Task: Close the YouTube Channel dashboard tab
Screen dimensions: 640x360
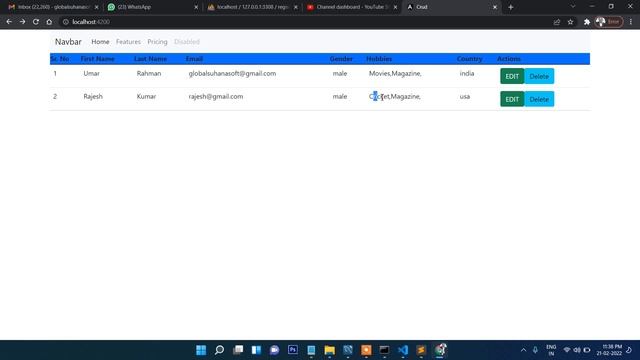Action: pos(396,7)
